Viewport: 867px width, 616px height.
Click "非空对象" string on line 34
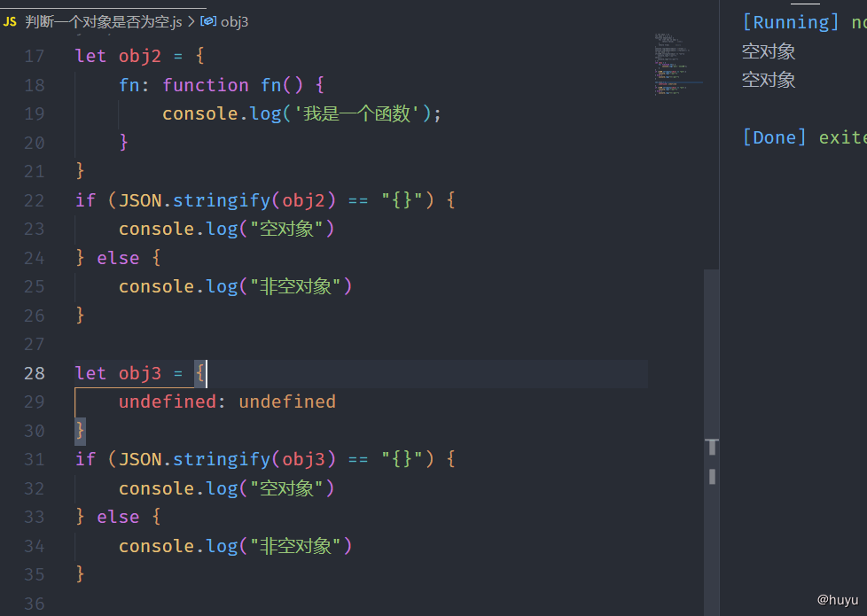[x=296, y=546]
